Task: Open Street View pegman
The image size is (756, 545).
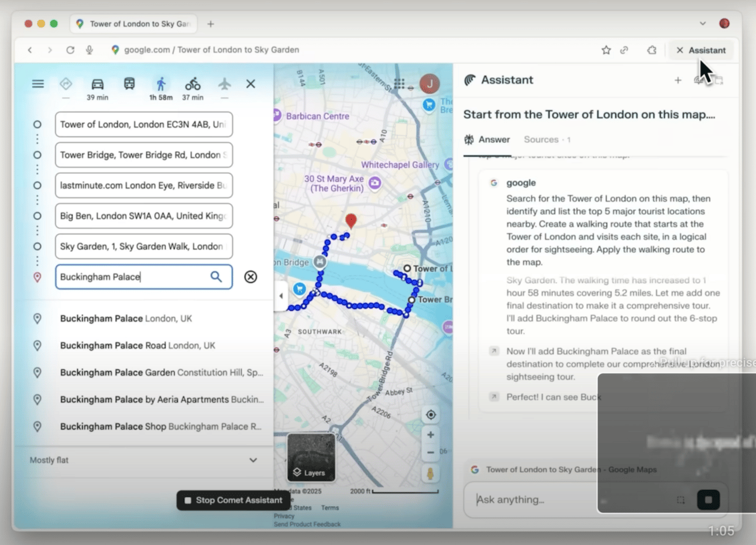Action: point(431,474)
